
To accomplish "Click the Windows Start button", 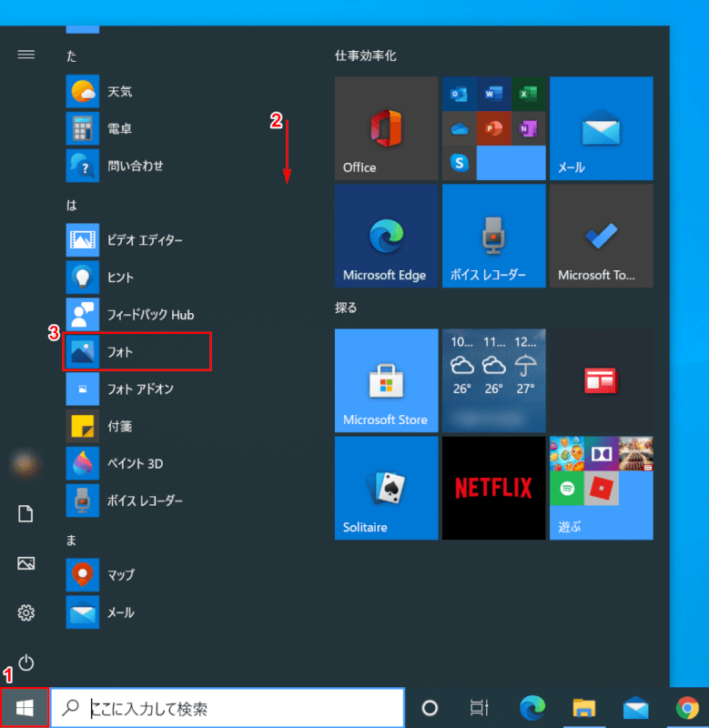I will point(25,708).
